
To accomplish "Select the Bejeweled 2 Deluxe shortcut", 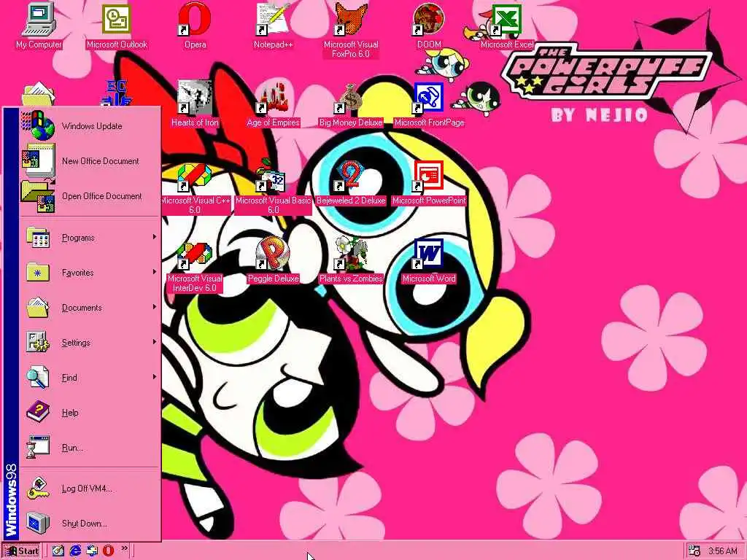I will pyautogui.click(x=351, y=183).
